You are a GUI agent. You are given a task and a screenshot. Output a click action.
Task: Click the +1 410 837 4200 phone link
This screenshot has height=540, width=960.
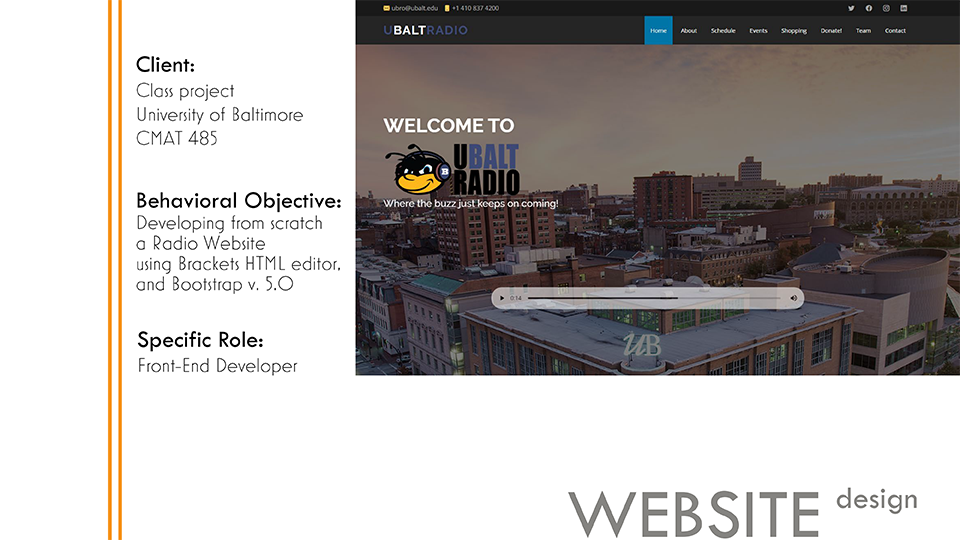click(x=475, y=8)
